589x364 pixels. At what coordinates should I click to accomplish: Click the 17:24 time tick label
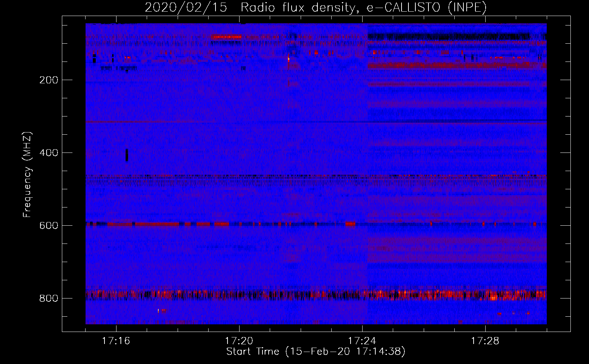click(362, 341)
